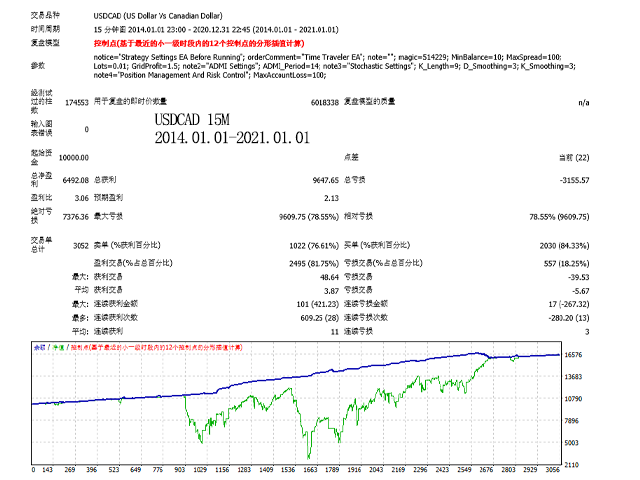Screen dimensions: 640x480
Task: Click the chart's green "净值" legend label
Action: pos(58,348)
